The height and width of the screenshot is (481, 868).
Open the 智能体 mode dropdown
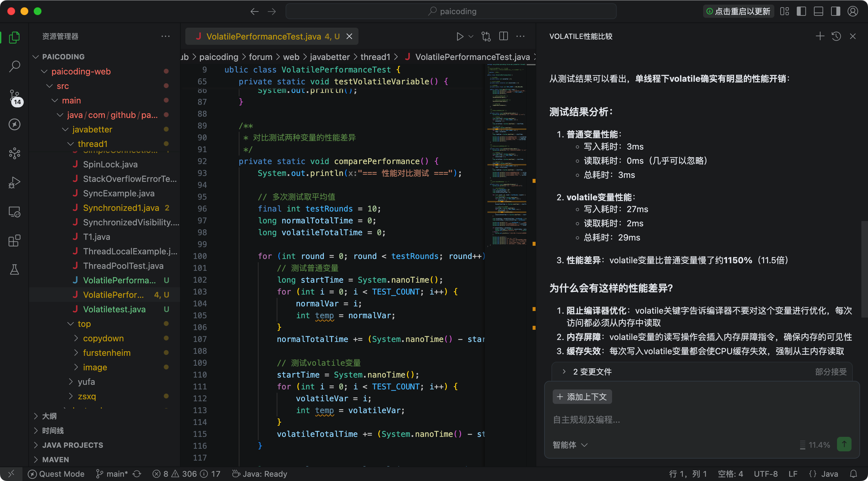(570, 445)
